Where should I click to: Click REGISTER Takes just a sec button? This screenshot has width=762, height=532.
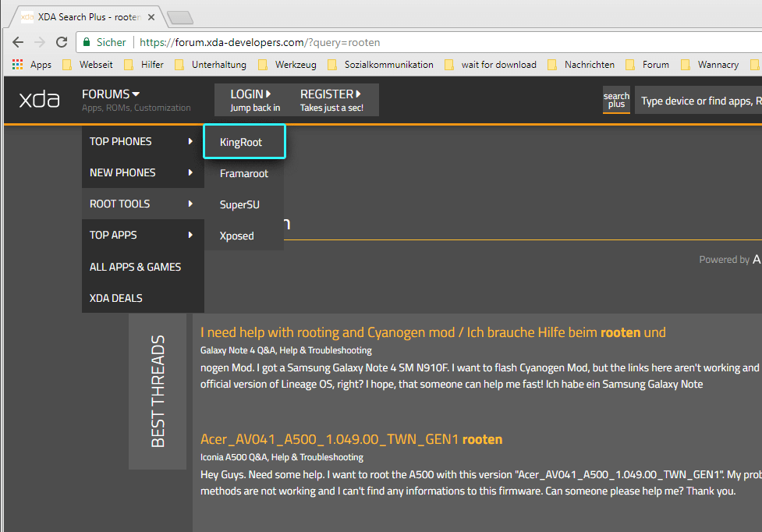331,100
